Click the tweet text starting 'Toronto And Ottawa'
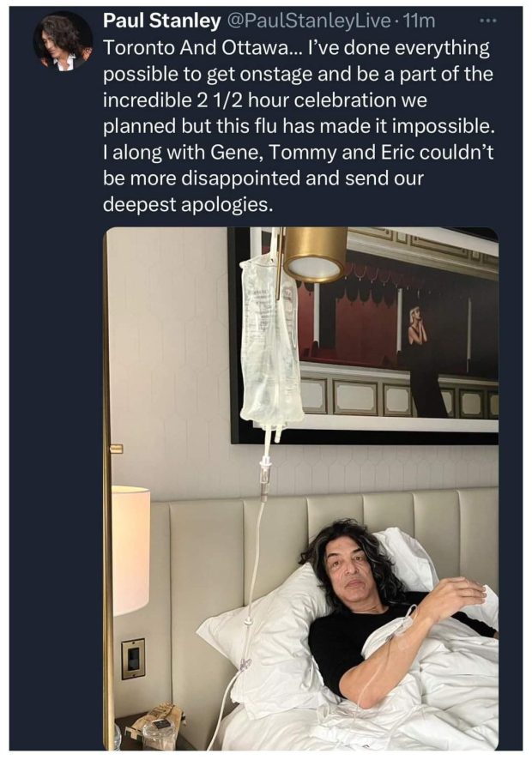This screenshot has height=760, width=532. [x=299, y=126]
